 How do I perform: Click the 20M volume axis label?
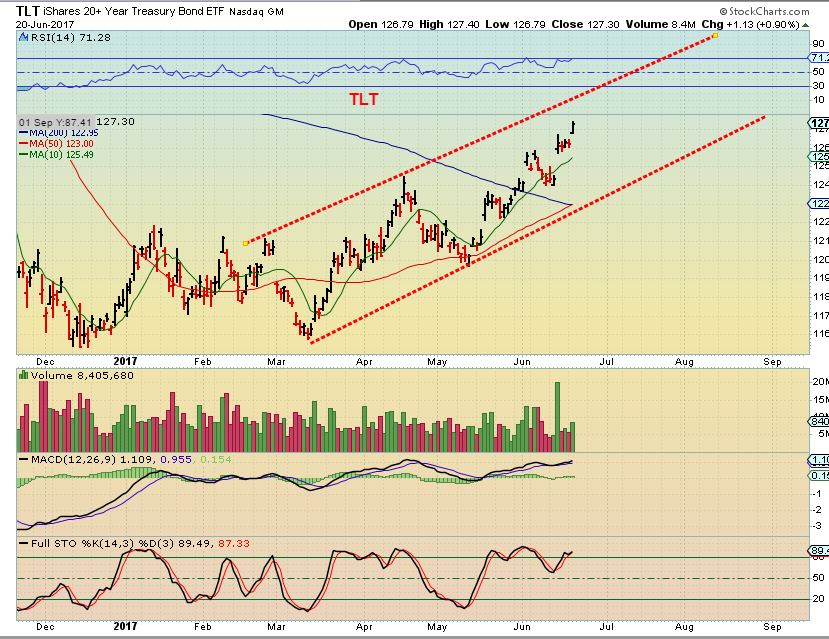tap(820, 382)
